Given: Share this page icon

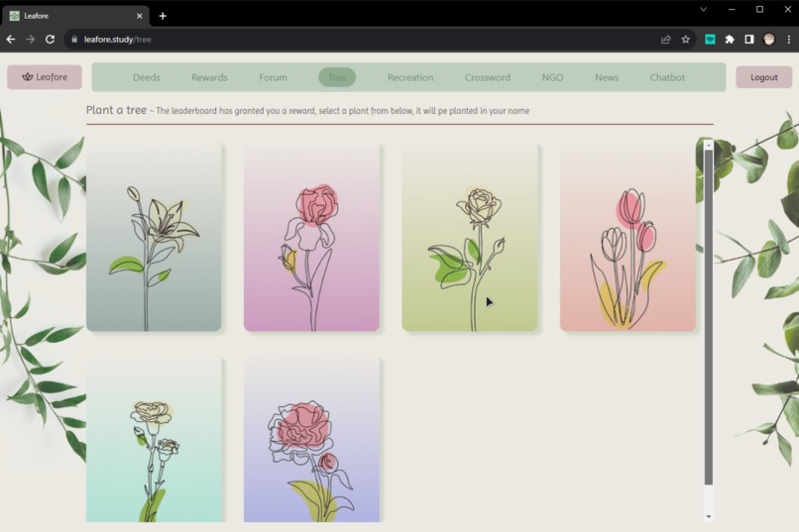Looking at the screenshot, I should (x=665, y=40).
